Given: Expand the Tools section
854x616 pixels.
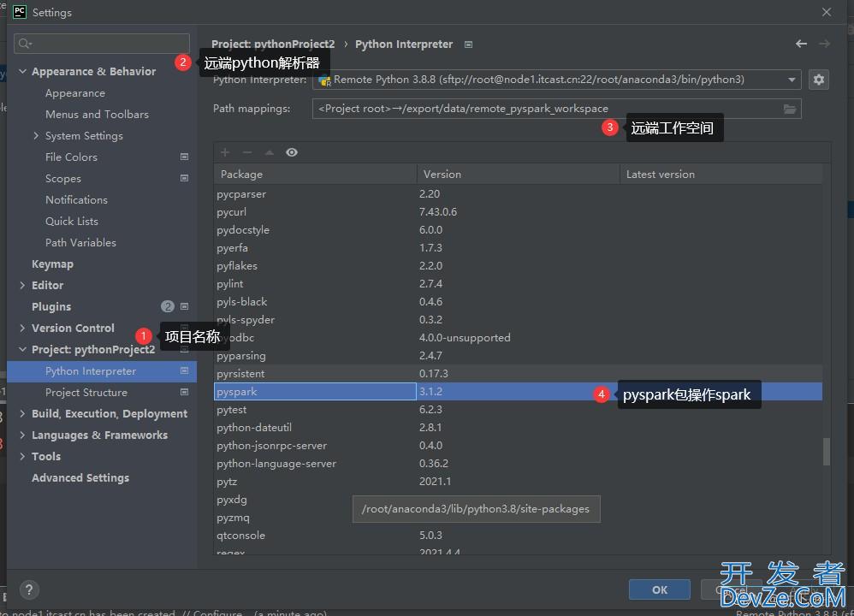Looking at the screenshot, I should 22,456.
